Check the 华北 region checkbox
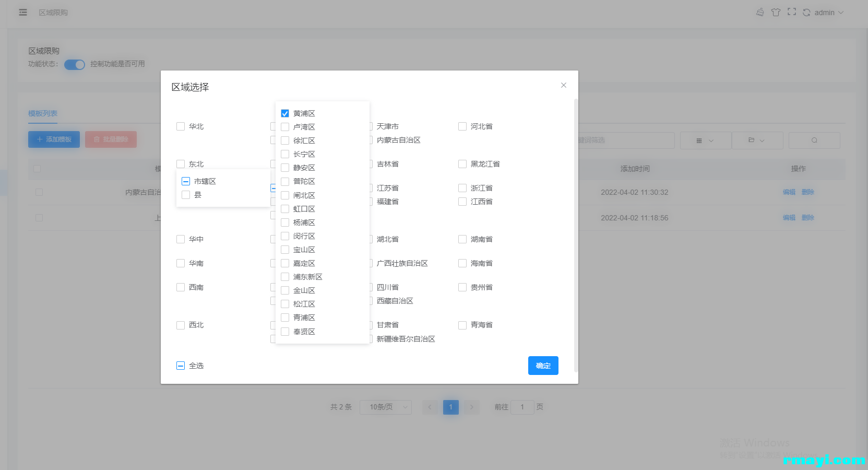The image size is (868, 470). (x=181, y=126)
